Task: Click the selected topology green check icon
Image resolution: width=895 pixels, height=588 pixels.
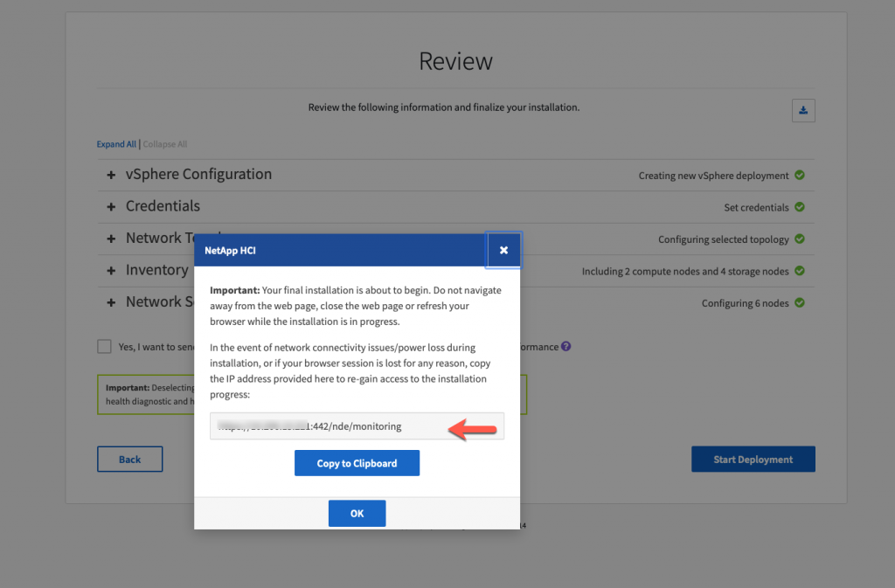Action: [800, 239]
